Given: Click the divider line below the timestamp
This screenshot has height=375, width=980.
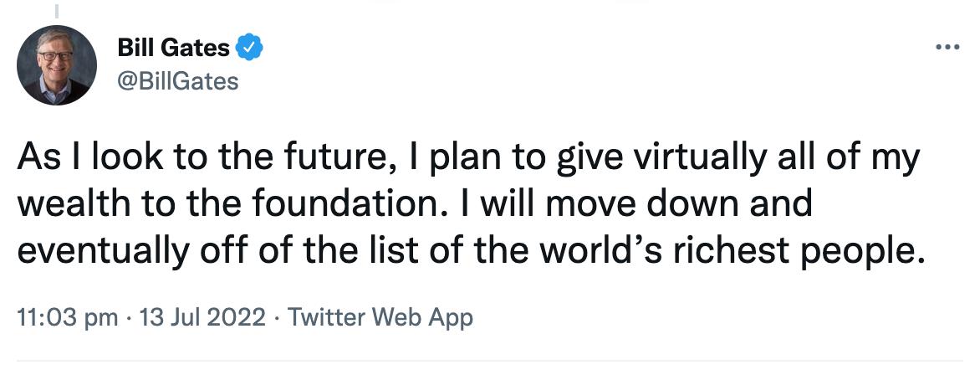Looking at the screenshot, I should [490, 362].
